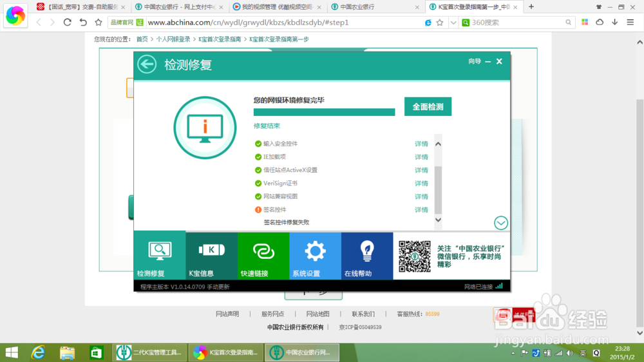The height and width of the screenshot is (362, 644).
Task: Click the large monitor info icon
Action: pyautogui.click(x=205, y=128)
